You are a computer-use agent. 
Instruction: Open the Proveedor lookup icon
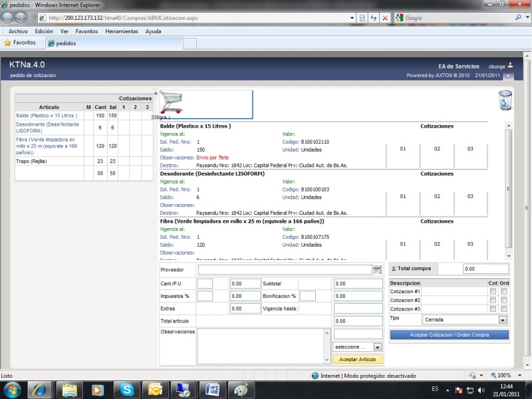pos(377,269)
